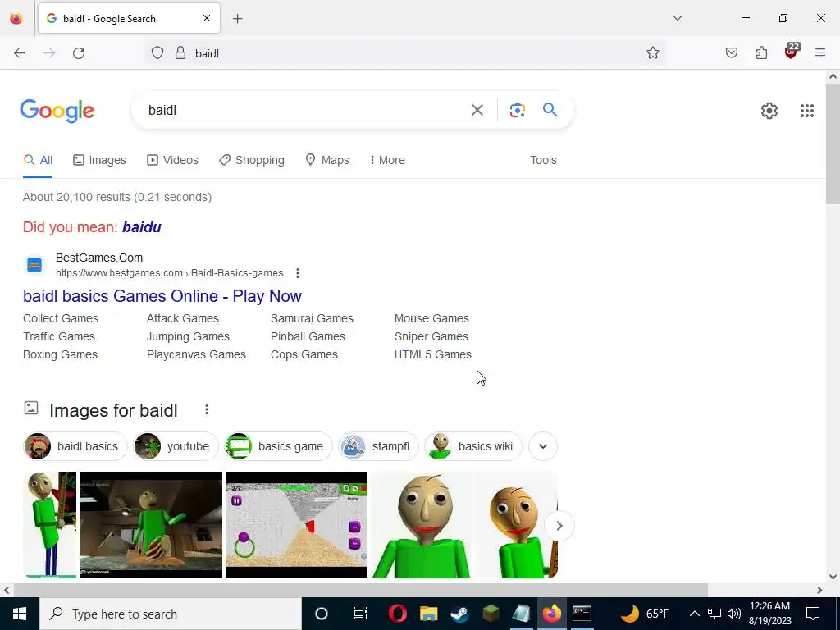Screen dimensions: 840x630
Task: Search by image with Google Lens
Action: (517, 111)
